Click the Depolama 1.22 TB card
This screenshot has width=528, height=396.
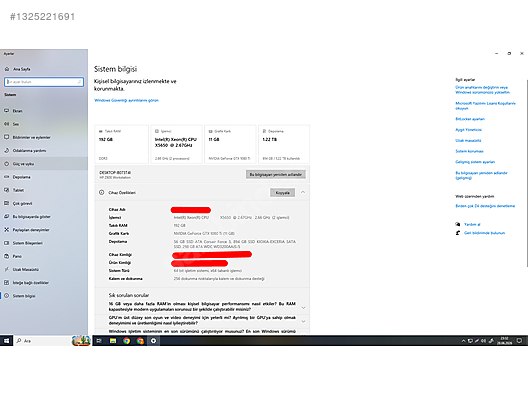pos(284,144)
